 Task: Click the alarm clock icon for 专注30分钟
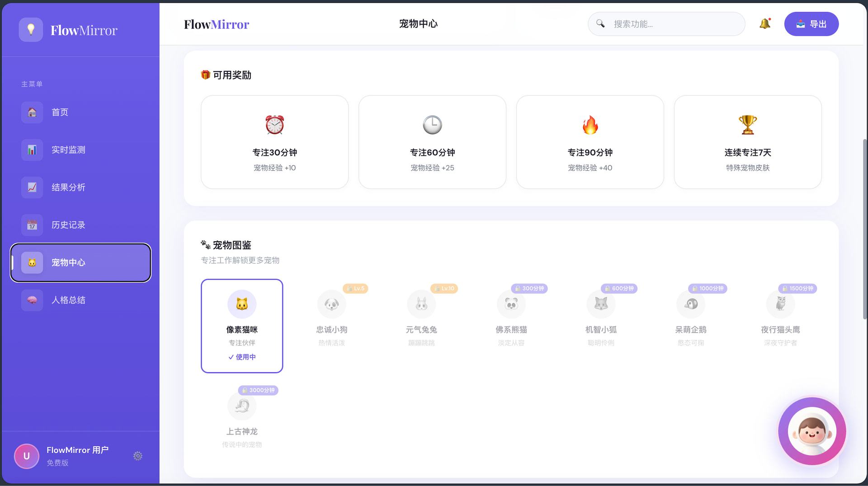(x=274, y=125)
